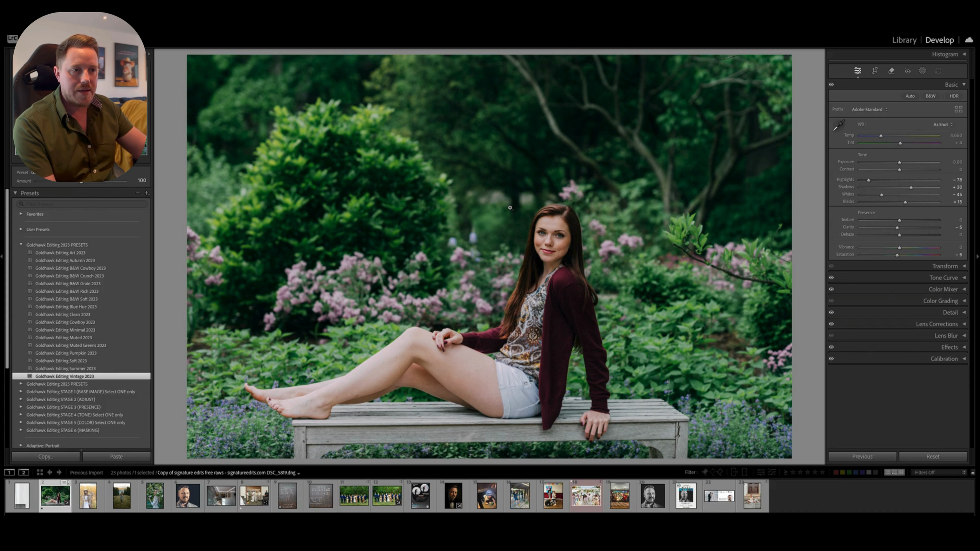
Task: Expand the Color Grading panel
Action: pyautogui.click(x=940, y=301)
